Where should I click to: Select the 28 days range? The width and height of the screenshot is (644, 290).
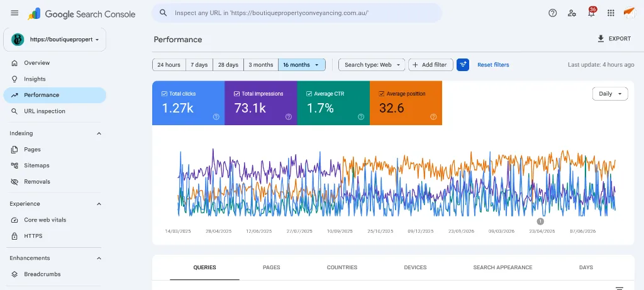[228, 65]
